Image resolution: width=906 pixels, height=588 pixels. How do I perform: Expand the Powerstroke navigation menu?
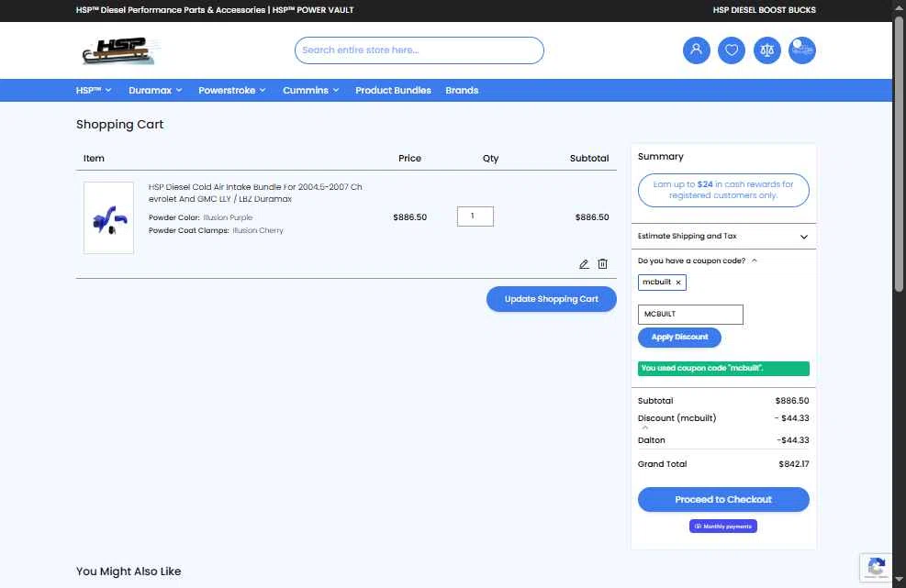tap(232, 90)
